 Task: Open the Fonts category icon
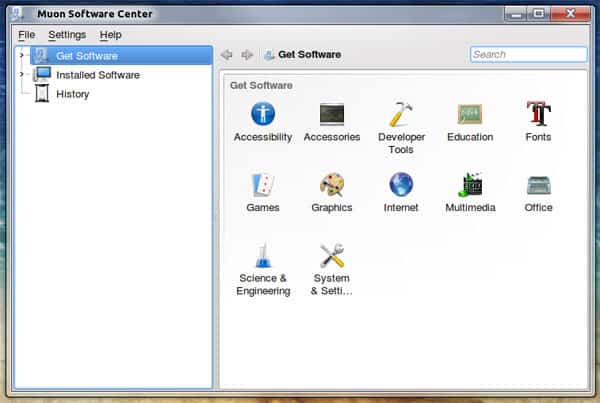coord(538,113)
